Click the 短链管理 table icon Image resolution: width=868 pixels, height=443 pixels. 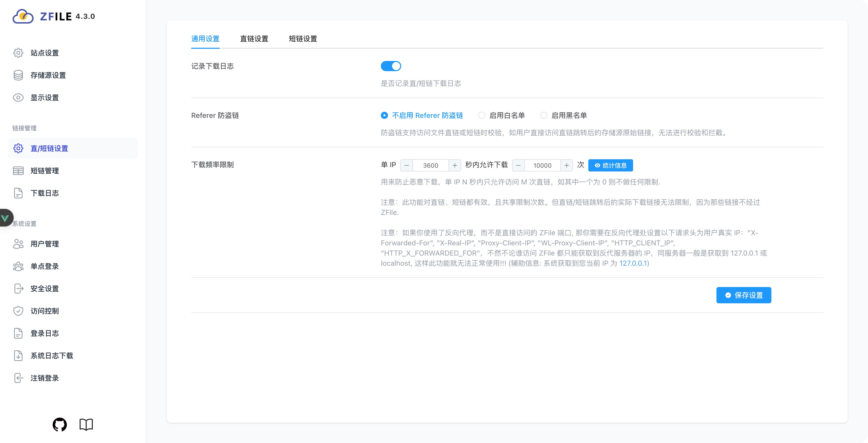pyautogui.click(x=18, y=171)
